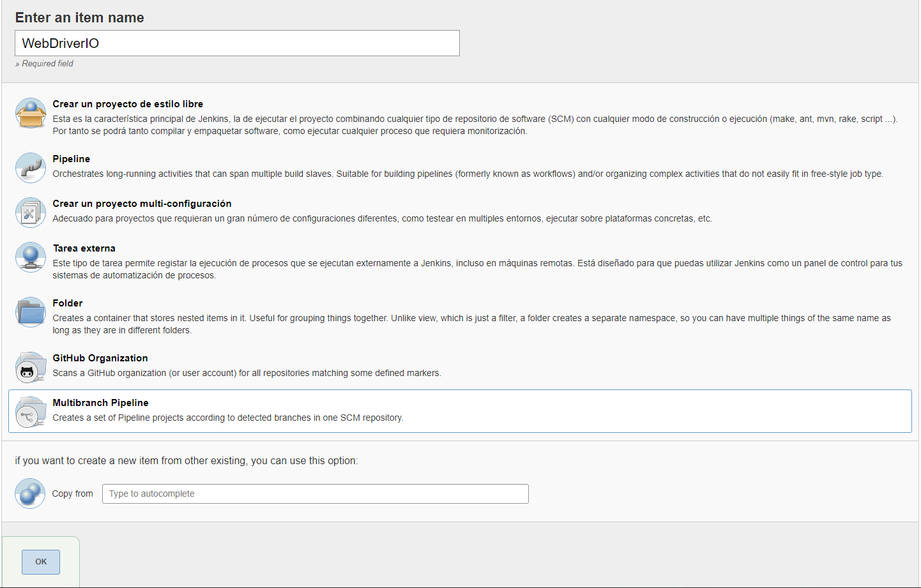Click the Folder item icon
921x588 pixels.
tap(31, 312)
